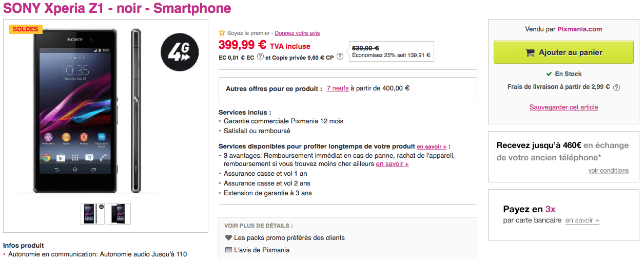Click the 4G badge icon

179,53
